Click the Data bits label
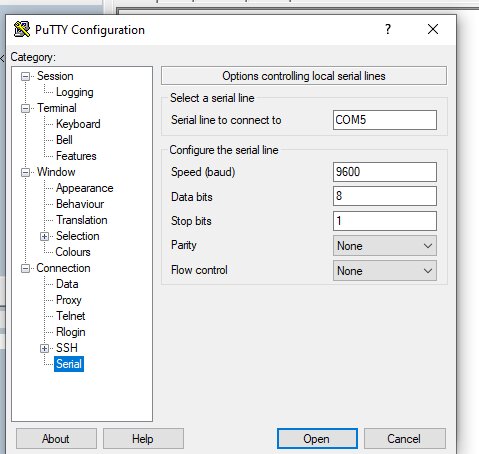 tap(192, 197)
